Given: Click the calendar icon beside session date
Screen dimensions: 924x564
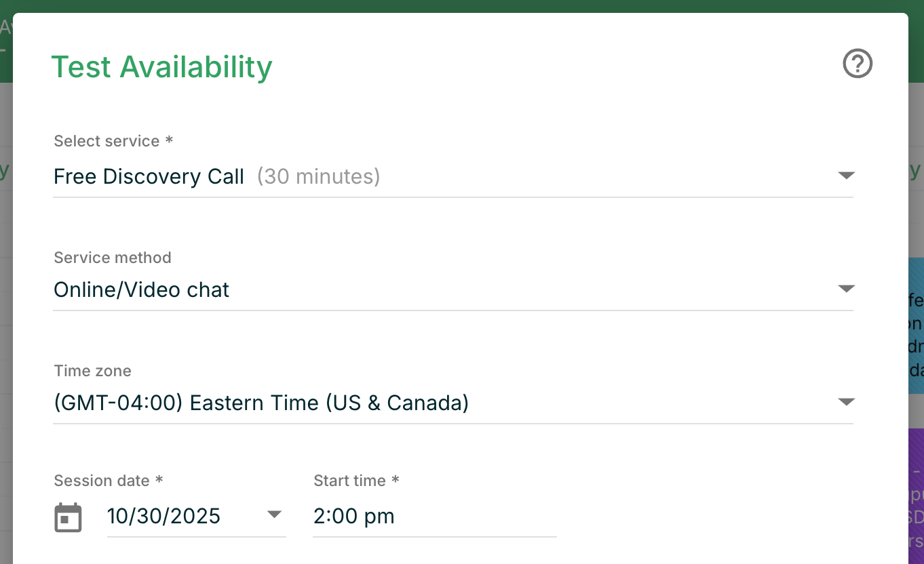Looking at the screenshot, I should coord(68,518).
